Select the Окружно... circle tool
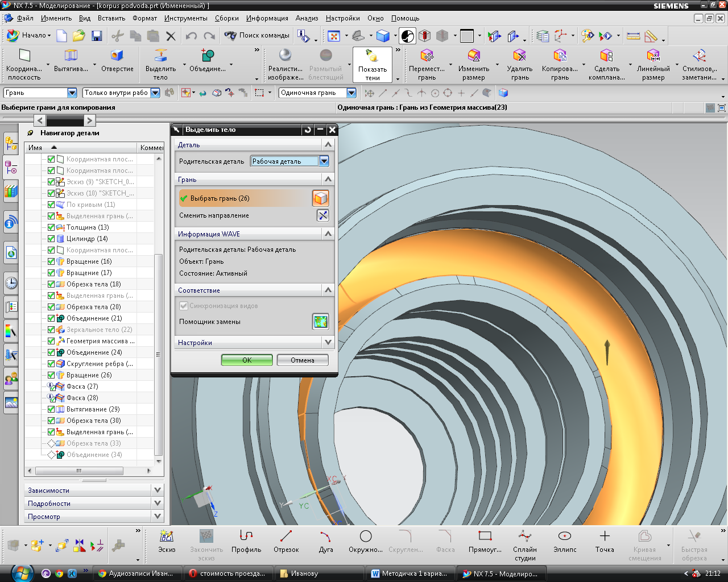Image resolution: width=728 pixels, height=582 pixels. click(x=366, y=541)
